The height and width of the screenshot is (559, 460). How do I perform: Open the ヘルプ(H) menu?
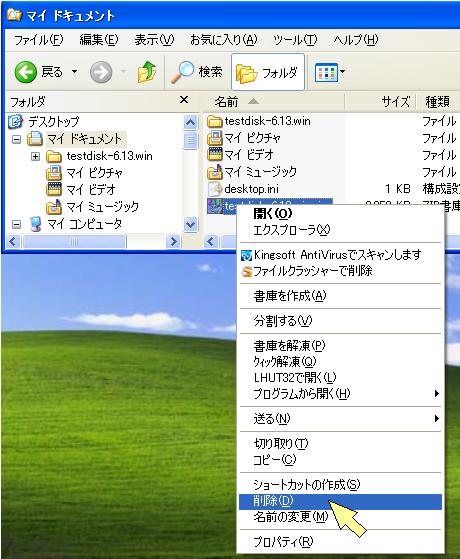coord(356,40)
